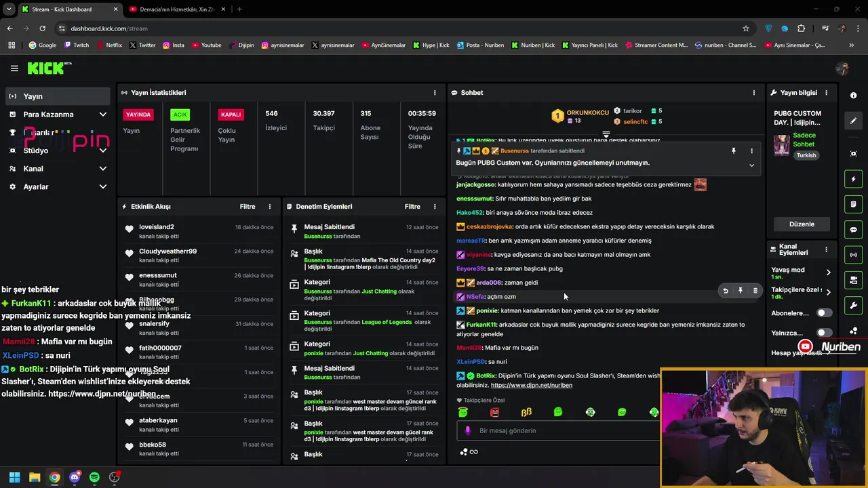868x488 pixels.
Task: Open Yavaş mod settings arrow
Action: (x=828, y=272)
